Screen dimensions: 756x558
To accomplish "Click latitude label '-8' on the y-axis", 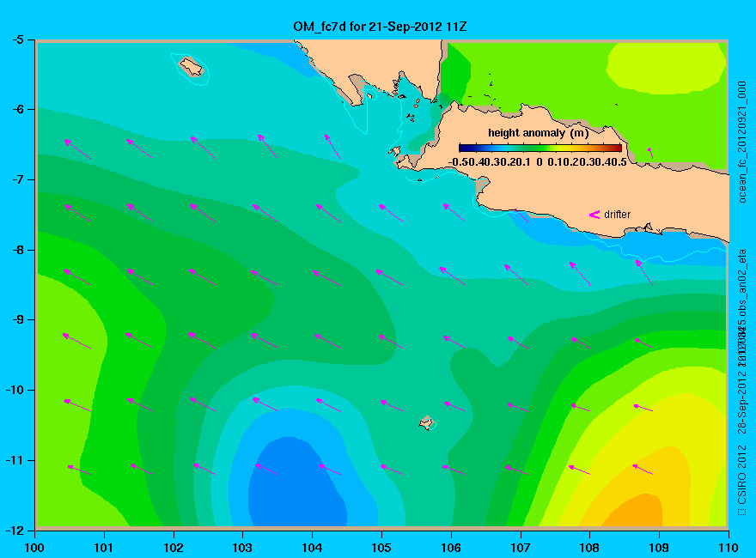I will 17,250.
